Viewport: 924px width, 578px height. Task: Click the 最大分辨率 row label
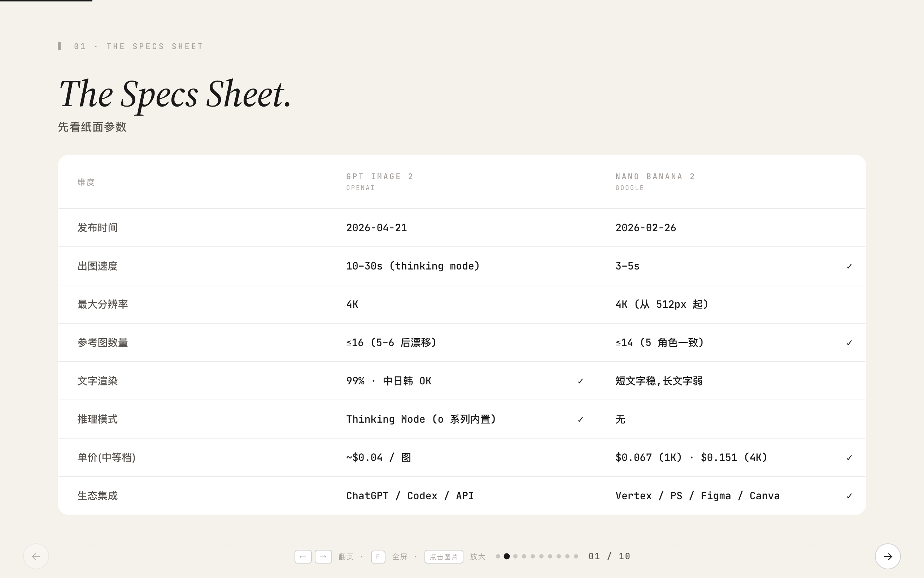click(103, 304)
